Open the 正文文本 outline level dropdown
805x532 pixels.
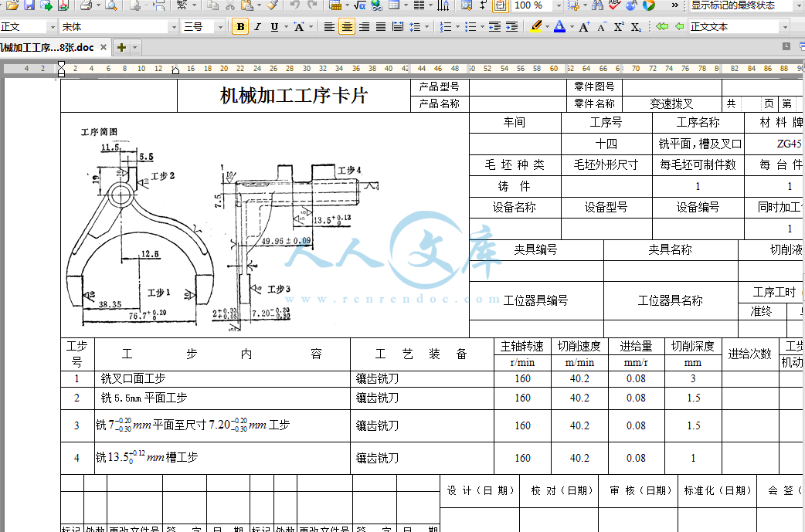[784, 27]
